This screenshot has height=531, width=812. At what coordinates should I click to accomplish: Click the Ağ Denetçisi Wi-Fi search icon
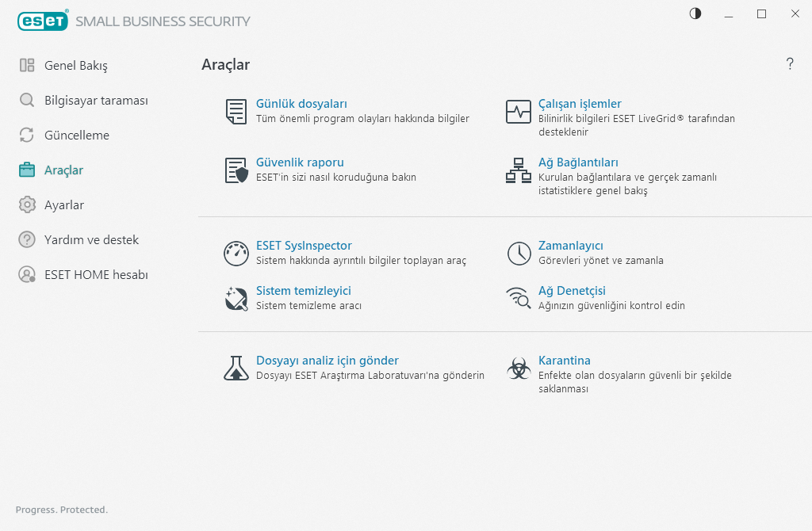click(519, 298)
